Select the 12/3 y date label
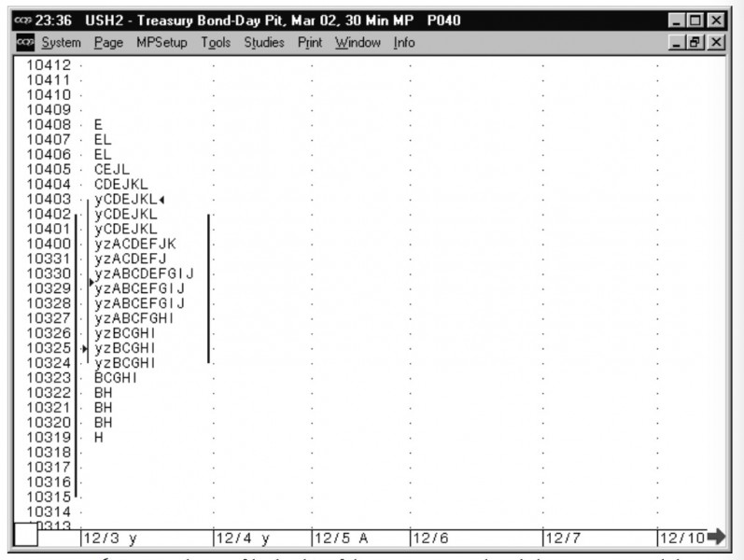The image size is (744, 560). tap(110, 539)
